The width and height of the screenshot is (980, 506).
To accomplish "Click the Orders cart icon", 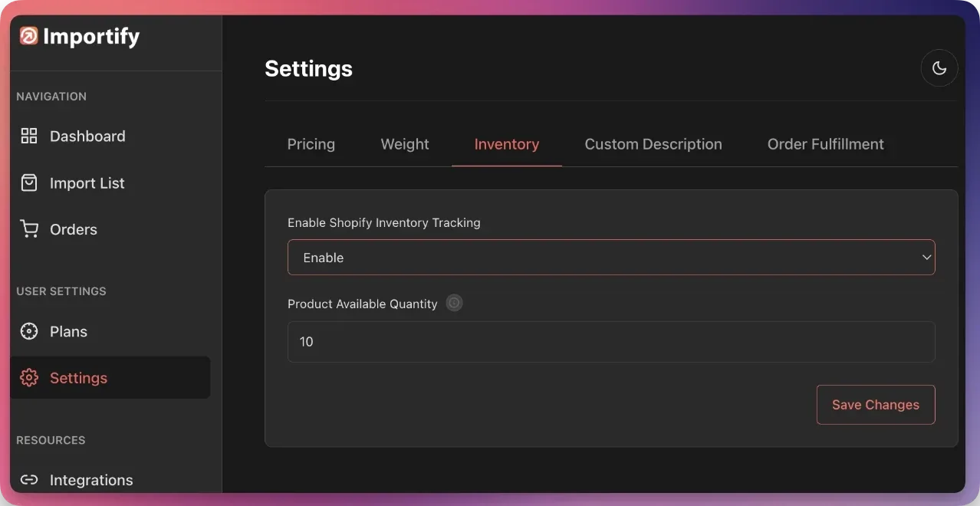I will click(29, 229).
